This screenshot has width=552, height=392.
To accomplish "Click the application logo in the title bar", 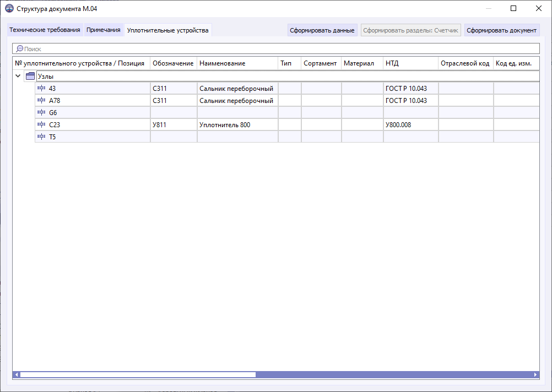I will point(8,8).
